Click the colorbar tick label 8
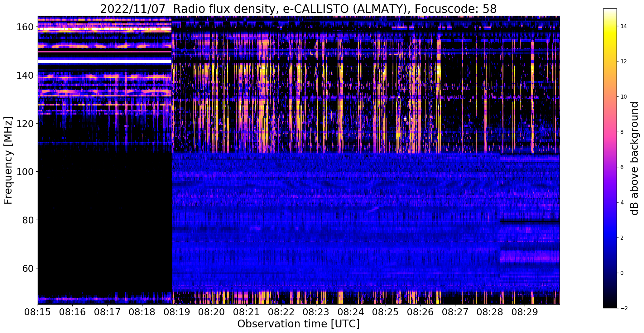Screen dimensions: 644x333 (622, 132)
